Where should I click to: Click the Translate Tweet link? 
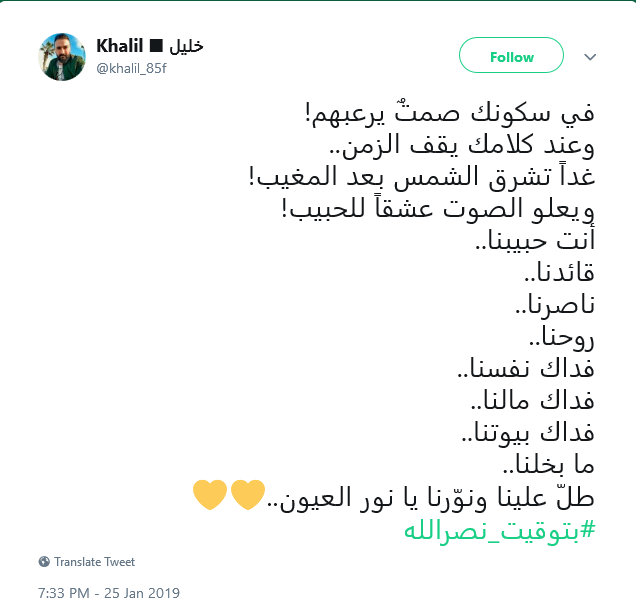[x=94, y=562]
